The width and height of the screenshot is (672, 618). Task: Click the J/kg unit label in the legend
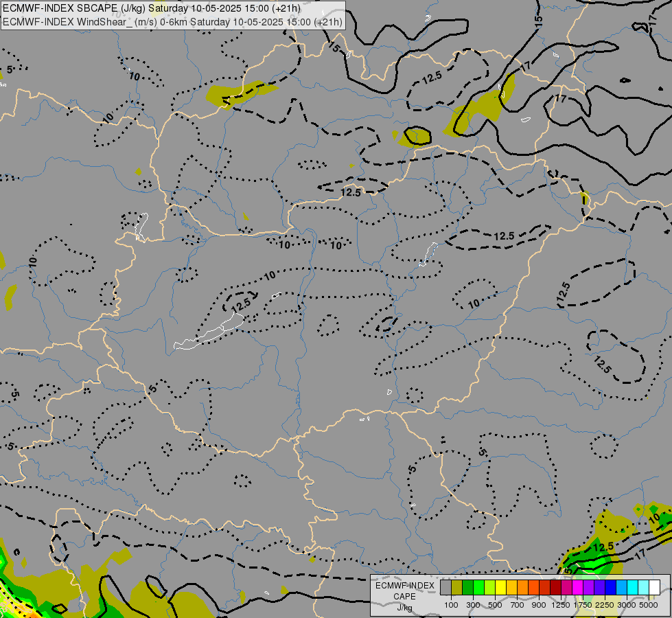[404, 608]
